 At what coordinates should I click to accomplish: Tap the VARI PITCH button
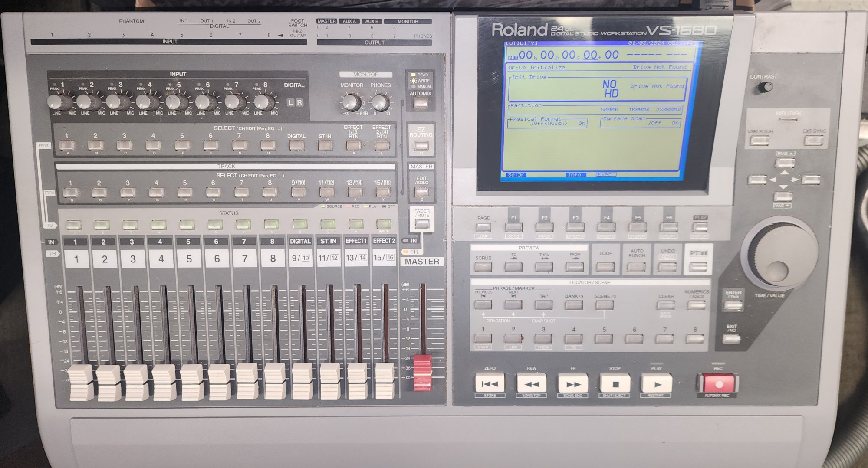[x=759, y=141]
